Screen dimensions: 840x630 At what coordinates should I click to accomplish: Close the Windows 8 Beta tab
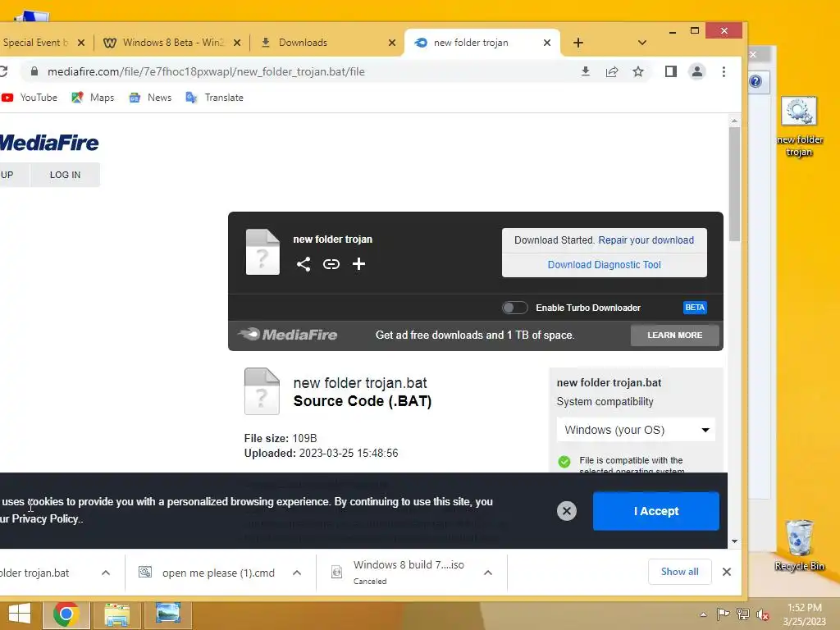[237, 43]
